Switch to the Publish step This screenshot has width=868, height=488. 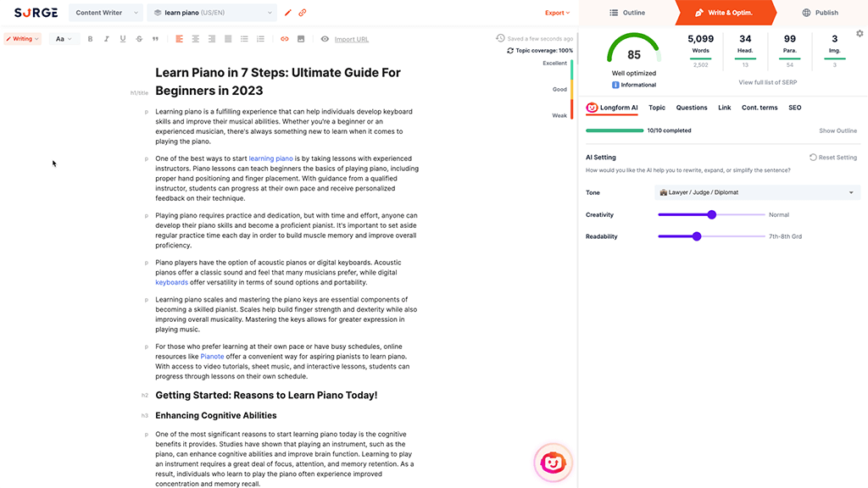[820, 13]
